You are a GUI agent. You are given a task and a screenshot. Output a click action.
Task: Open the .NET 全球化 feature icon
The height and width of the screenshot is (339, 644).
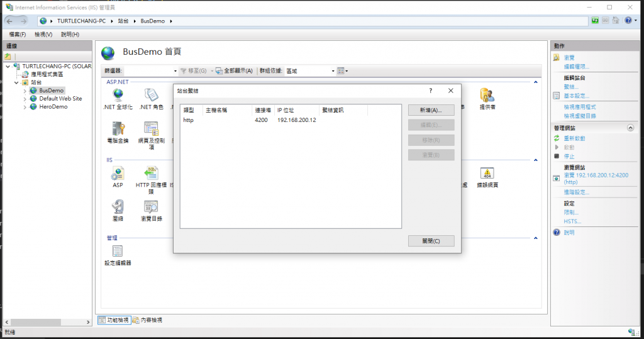(118, 99)
